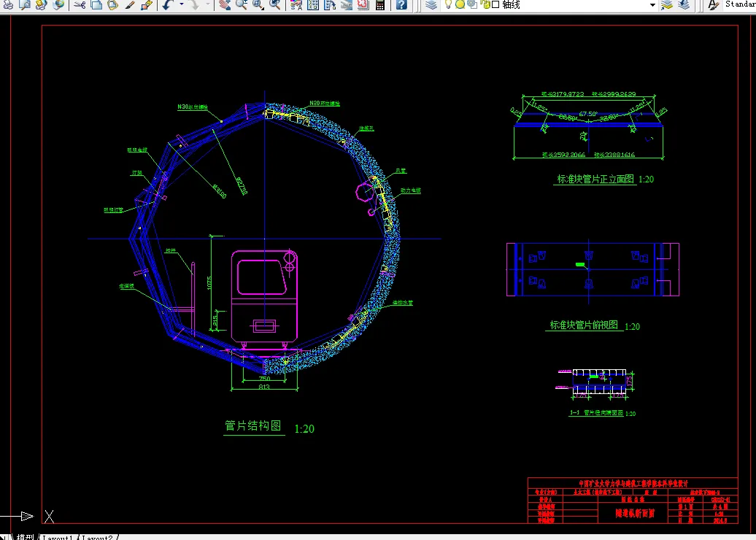Open Plot Preview from the toolbar

(x=25, y=5)
